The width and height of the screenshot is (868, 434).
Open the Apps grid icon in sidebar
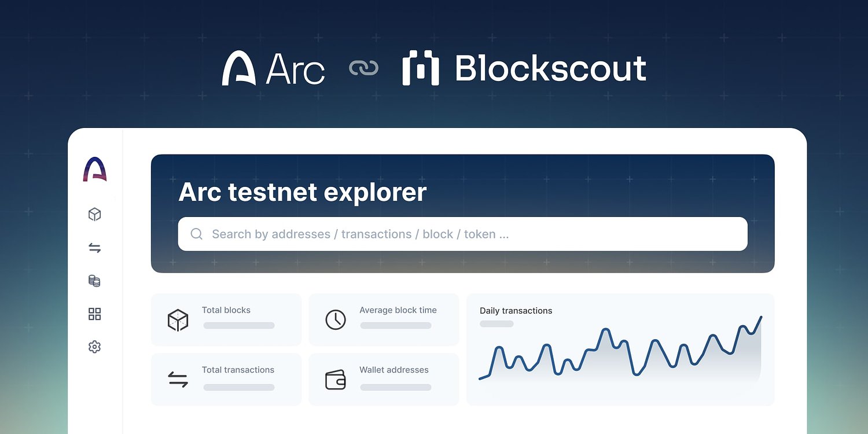coord(94,314)
